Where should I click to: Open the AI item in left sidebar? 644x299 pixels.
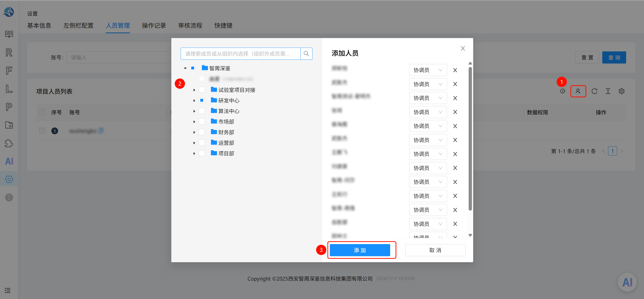[9, 161]
